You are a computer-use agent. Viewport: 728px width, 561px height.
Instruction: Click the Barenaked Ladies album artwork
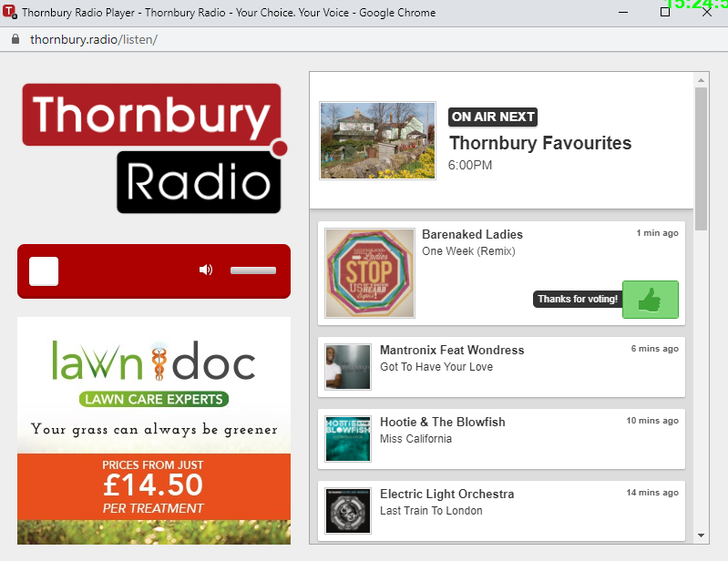[x=370, y=273]
